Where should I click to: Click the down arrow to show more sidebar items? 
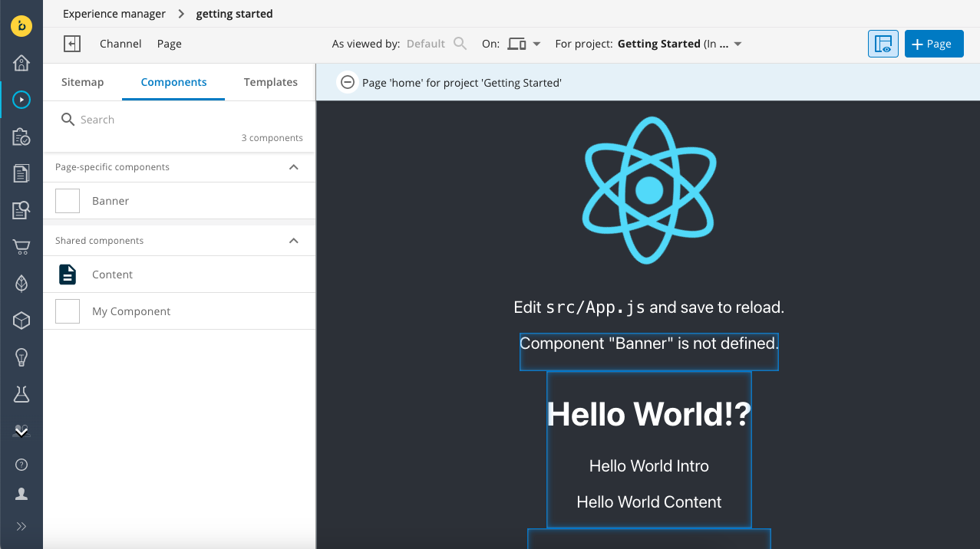pyautogui.click(x=21, y=432)
